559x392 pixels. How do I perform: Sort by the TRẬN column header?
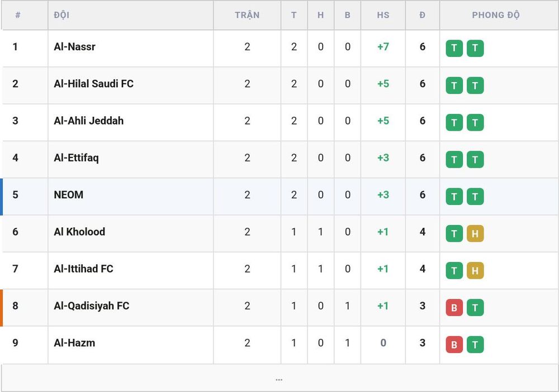pos(247,15)
